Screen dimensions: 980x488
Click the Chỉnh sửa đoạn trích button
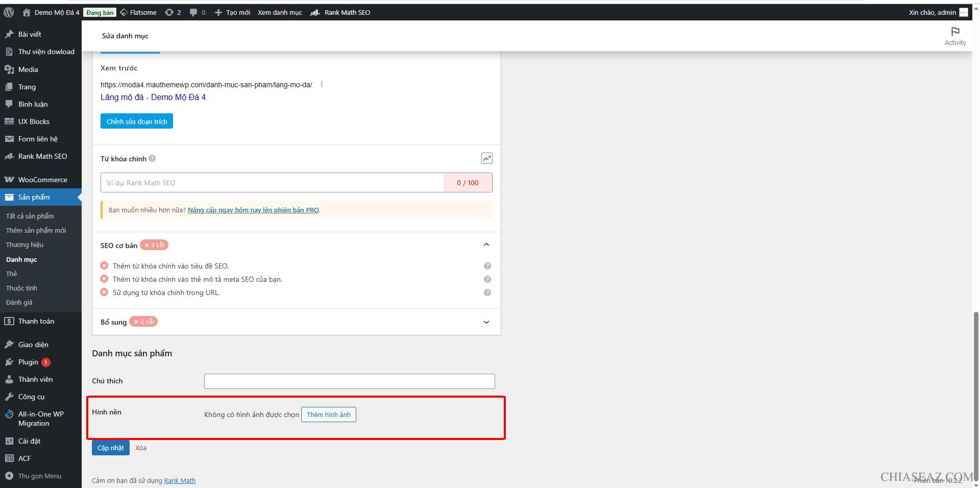click(x=137, y=121)
